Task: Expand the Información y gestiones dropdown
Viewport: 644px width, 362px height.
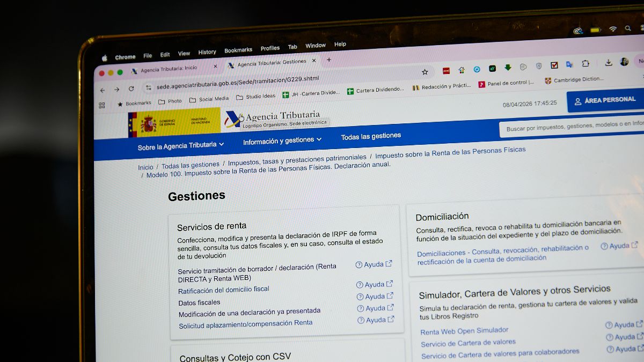Action: 282,141
